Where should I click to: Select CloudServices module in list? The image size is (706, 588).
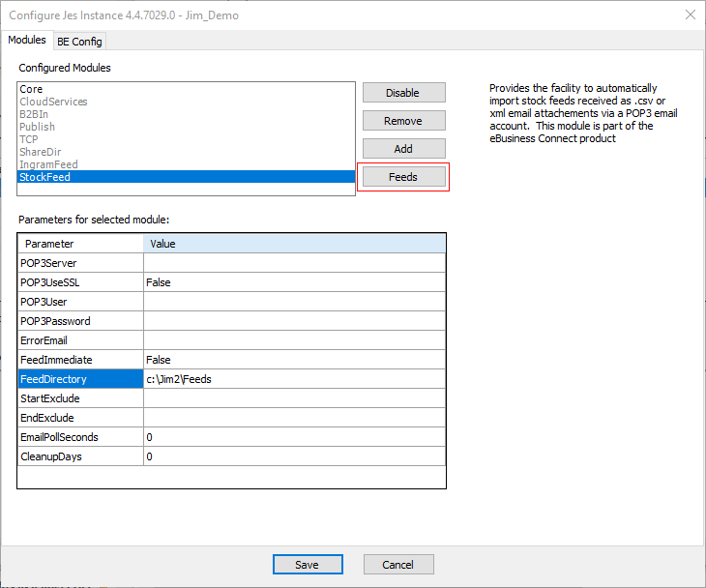coord(53,102)
